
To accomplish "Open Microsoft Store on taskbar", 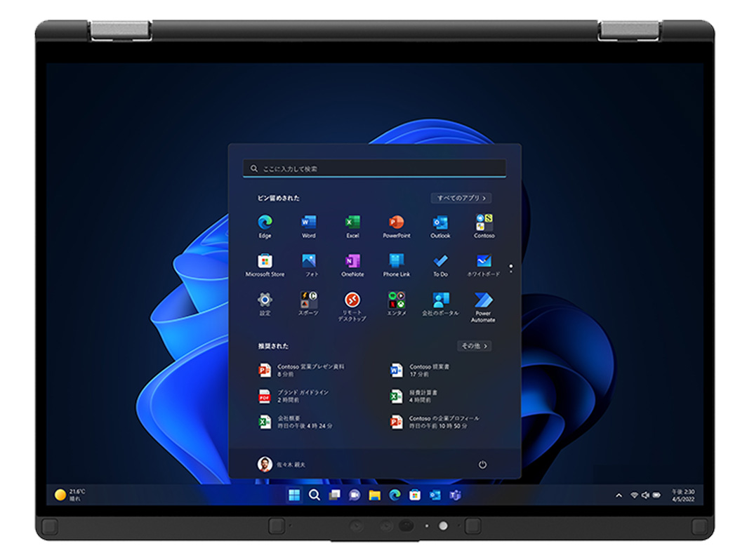I will (415, 495).
